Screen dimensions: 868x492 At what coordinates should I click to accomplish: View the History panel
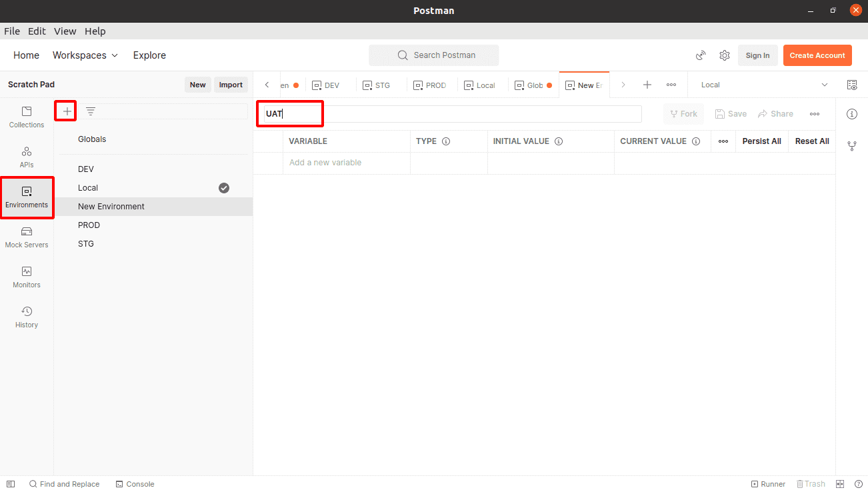(x=26, y=317)
